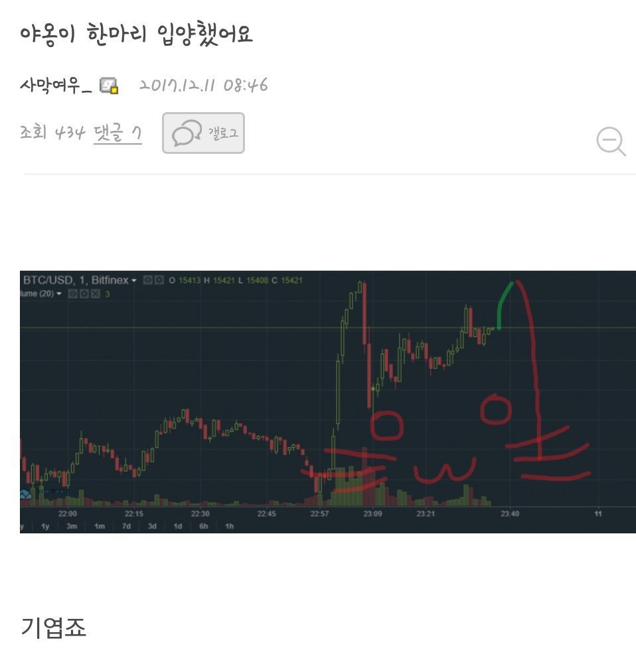This screenshot has width=636, height=672.
Task: Expand the BTC/USD, 1, Bitfinex dropdown arrow
Action: point(134,281)
